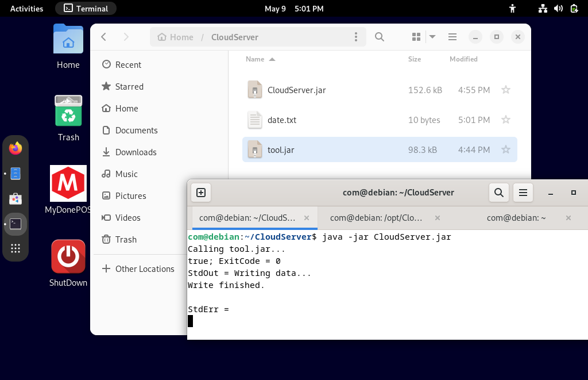The image size is (588, 380).
Task: Select date.txt in the file list
Action: point(283,120)
